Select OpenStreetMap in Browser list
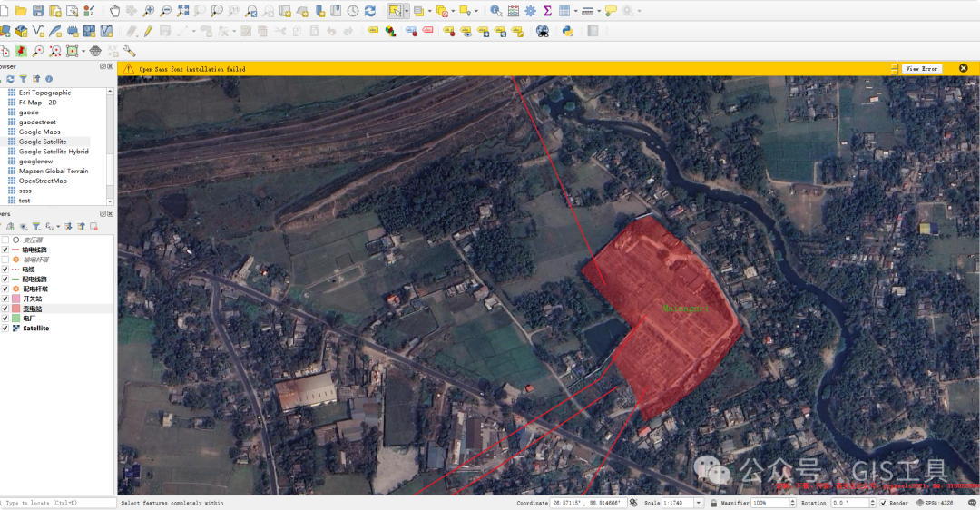This screenshot has width=980, height=510. click(43, 181)
